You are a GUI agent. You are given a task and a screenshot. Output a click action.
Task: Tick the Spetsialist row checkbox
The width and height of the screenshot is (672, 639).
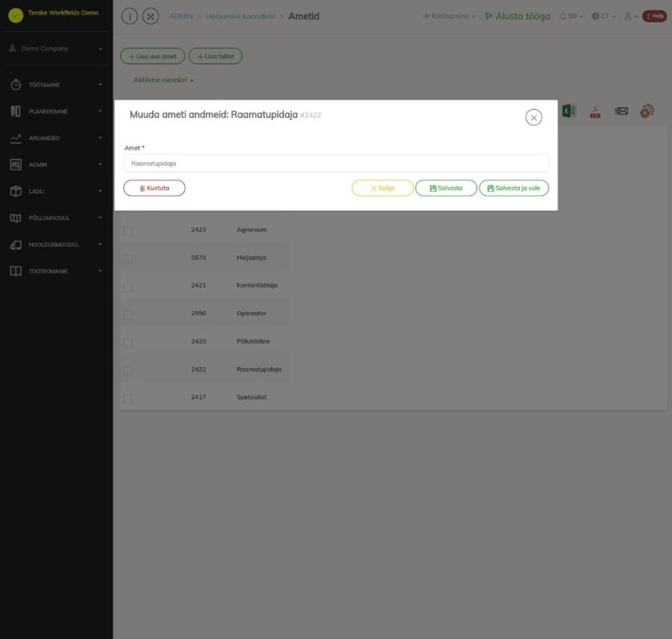128,399
